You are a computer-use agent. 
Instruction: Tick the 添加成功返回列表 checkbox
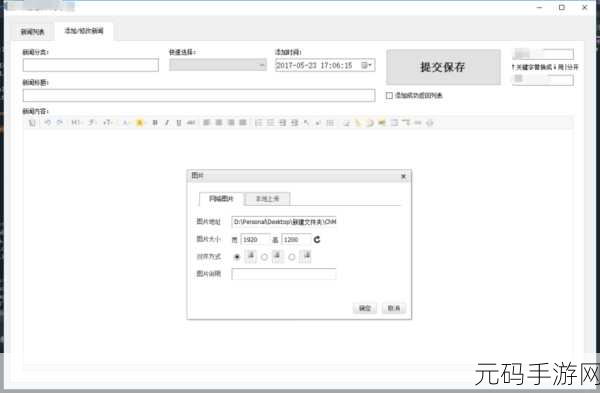coord(389,95)
